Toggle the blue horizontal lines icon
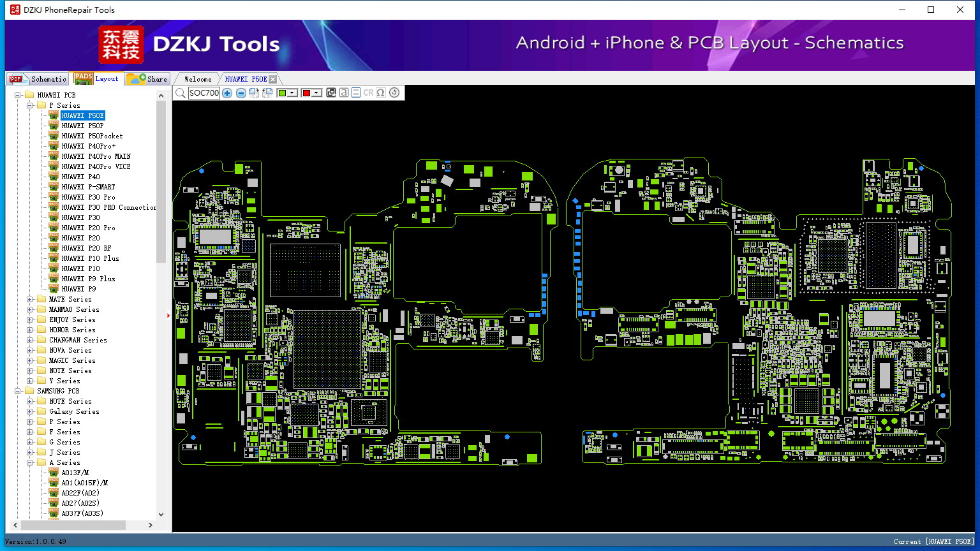The height and width of the screenshot is (551, 980). 356,93
